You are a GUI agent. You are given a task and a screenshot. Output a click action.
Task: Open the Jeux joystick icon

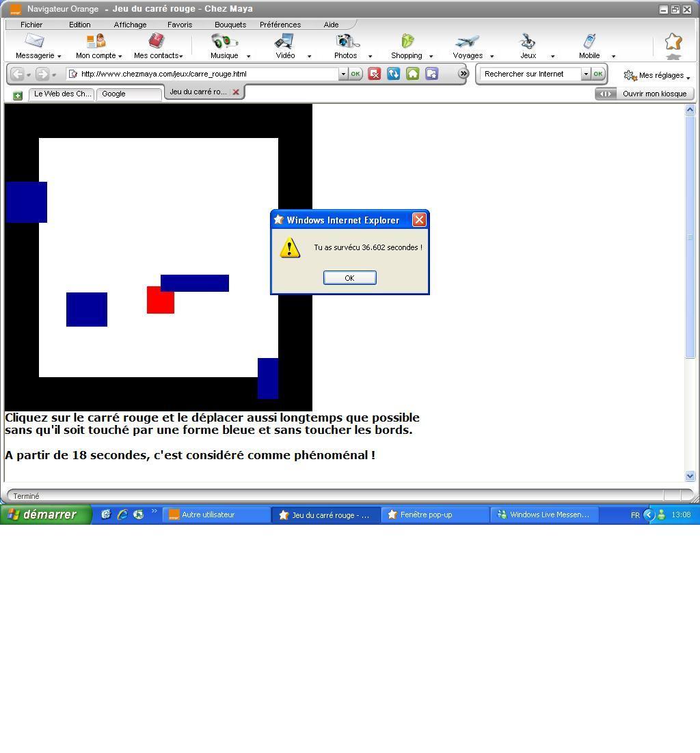coord(528,41)
